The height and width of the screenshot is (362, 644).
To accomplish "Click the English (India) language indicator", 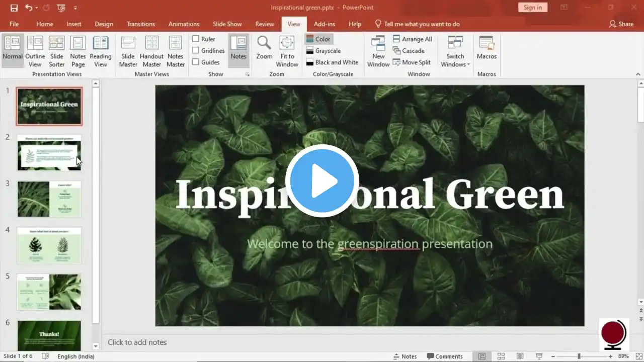I will click(76, 356).
